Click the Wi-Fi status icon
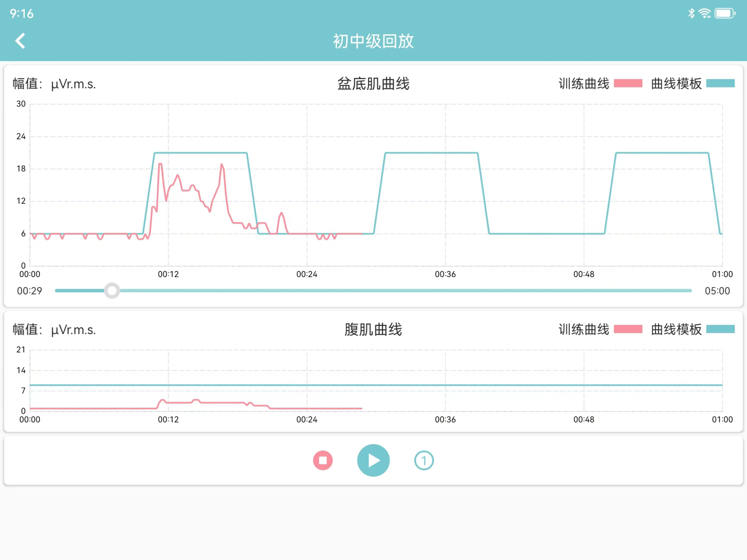Screen dimensions: 747x560 [x=704, y=13]
